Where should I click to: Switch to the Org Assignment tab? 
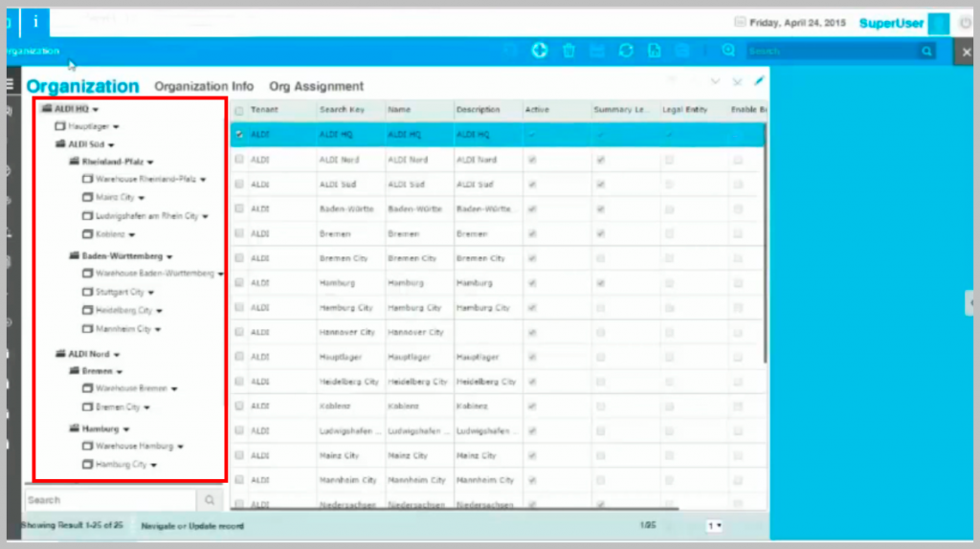(316, 86)
